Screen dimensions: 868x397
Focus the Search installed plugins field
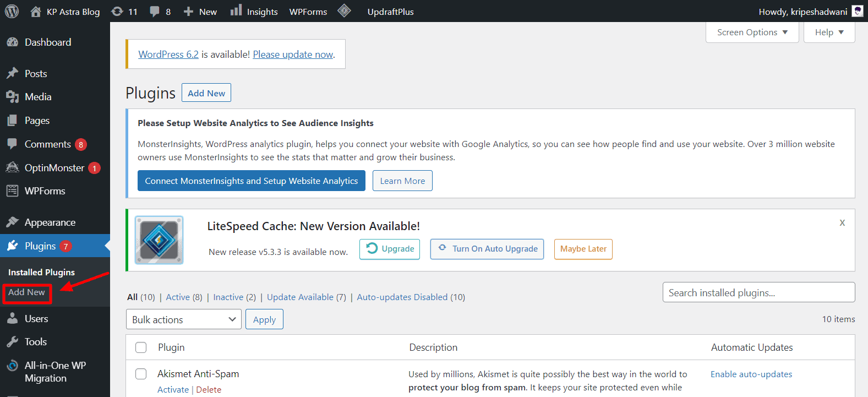click(759, 292)
